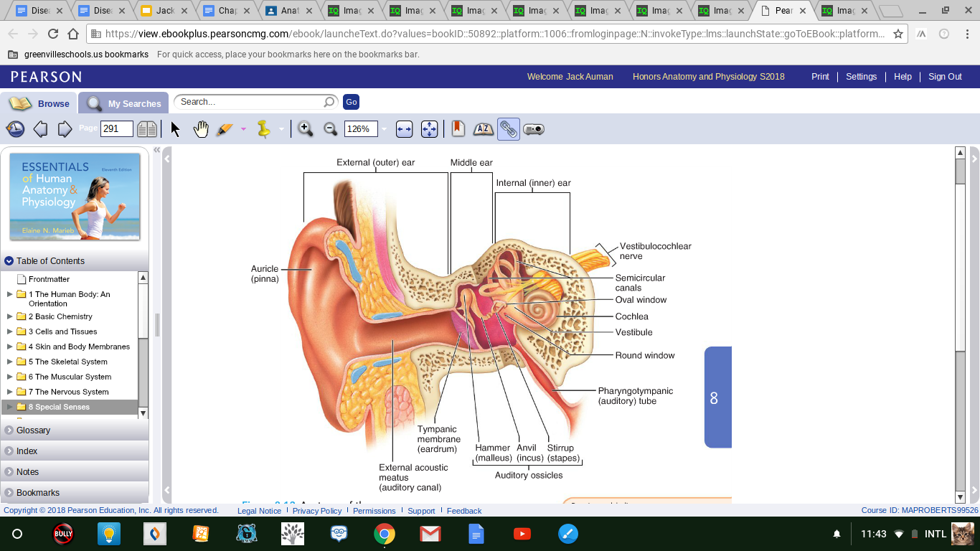Image resolution: width=980 pixels, height=551 pixels.
Task: Expand the Bookmarks panel
Action: [x=75, y=493]
